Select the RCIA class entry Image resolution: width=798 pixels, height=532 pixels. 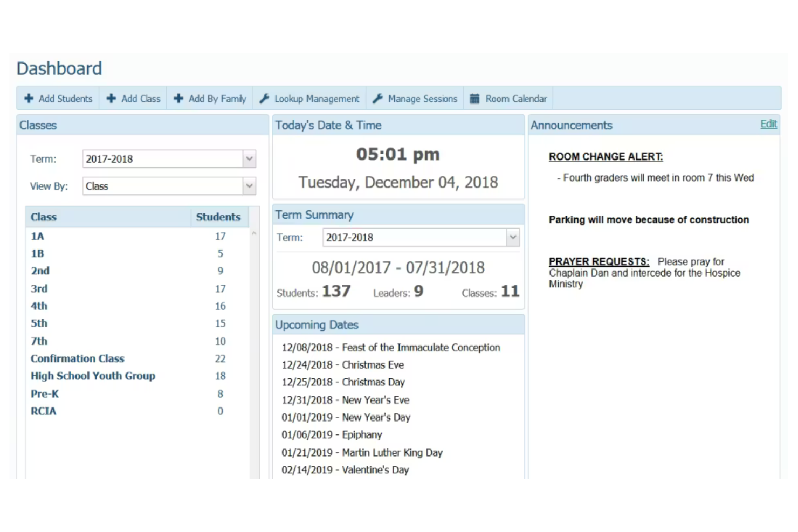point(43,411)
